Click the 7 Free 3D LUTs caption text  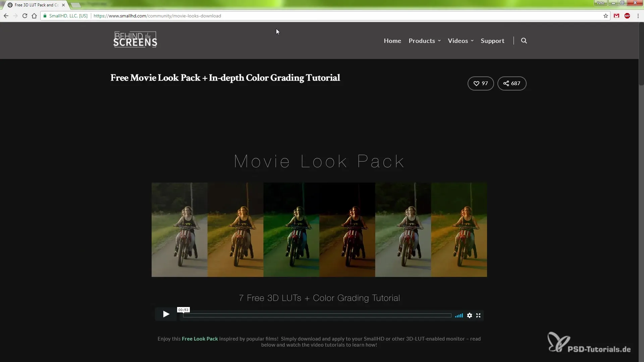coord(319,298)
